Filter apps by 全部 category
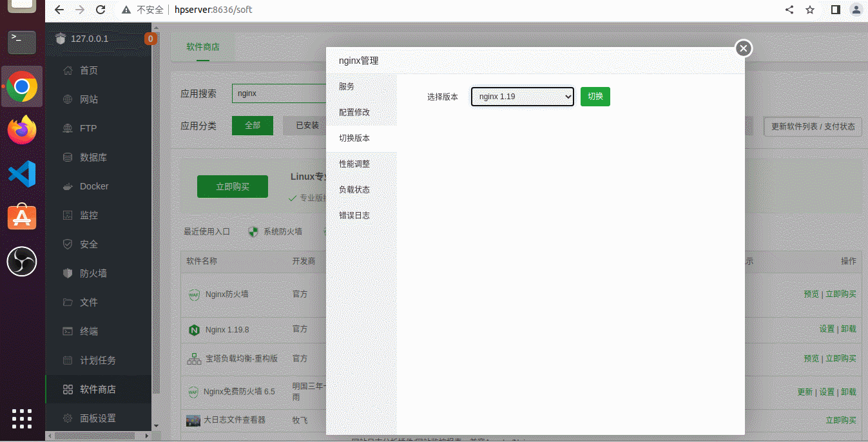The width and height of the screenshot is (868, 442). pos(253,126)
